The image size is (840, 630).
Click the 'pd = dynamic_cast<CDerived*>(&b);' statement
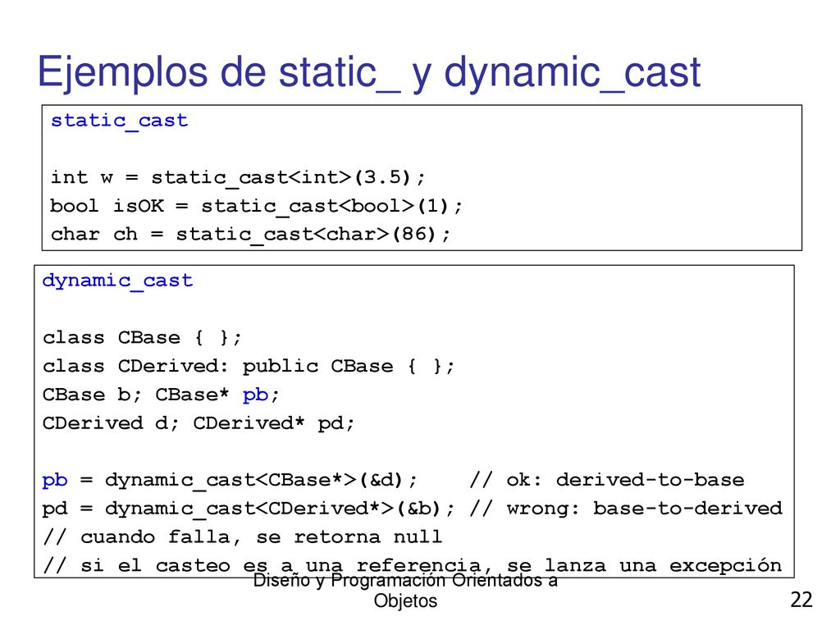249,509
